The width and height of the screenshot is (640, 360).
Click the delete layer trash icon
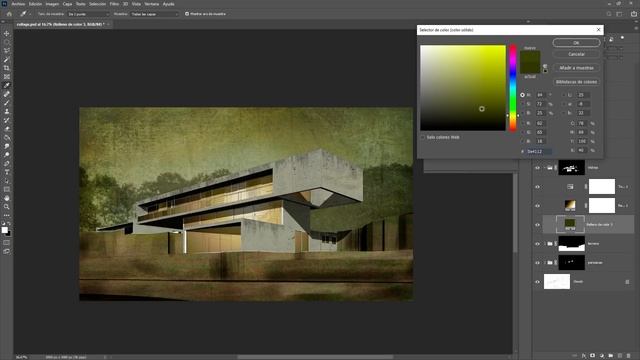click(629, 356)
